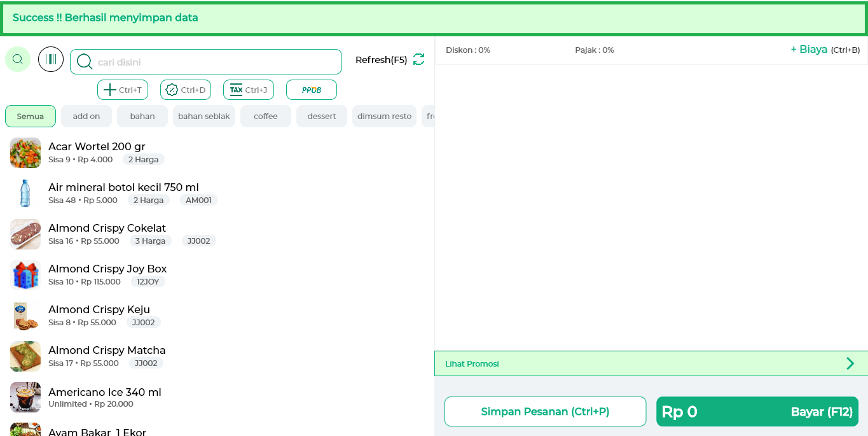The image size is (868, 436).
Task: Click the arrow on Lihat Promosi bar
Action: [x=850, y=363]
